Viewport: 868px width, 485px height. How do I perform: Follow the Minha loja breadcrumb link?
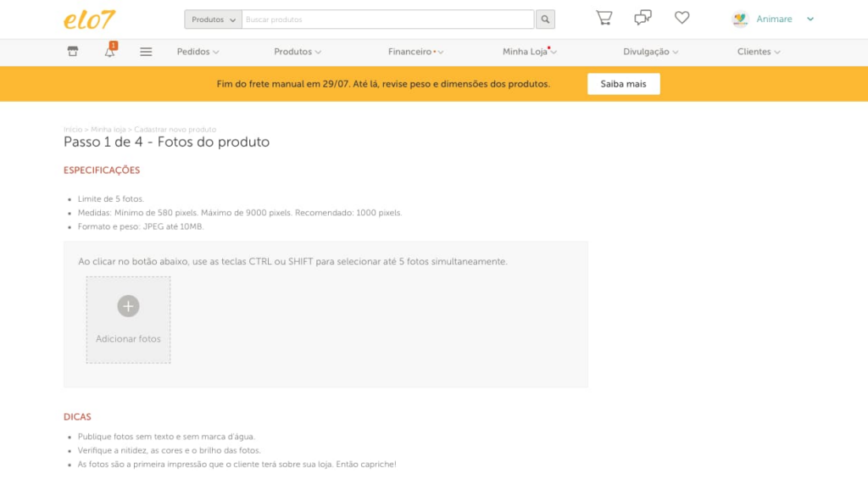click(x=108, y=130)
